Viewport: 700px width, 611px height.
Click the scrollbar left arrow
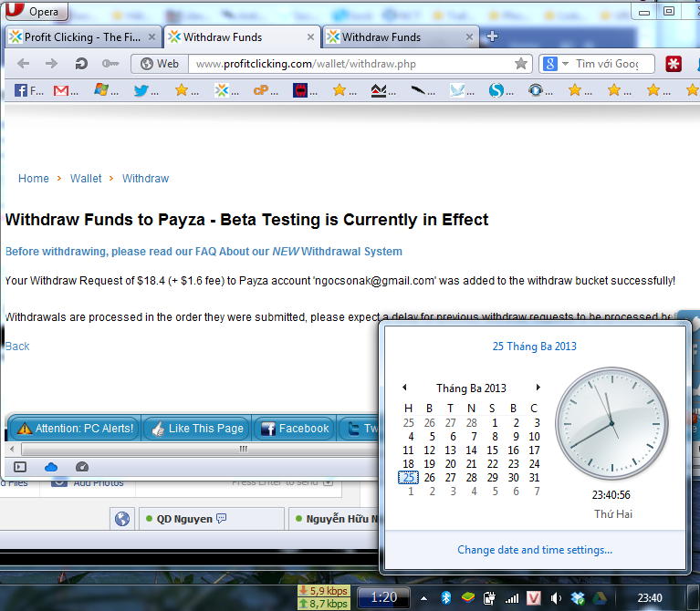point(12,449)
